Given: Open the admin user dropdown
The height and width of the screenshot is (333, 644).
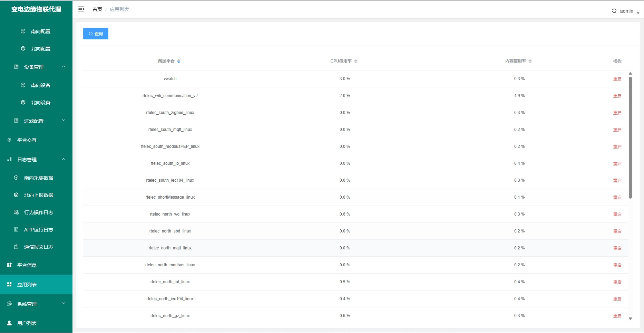Looking at the screenshot, I should pos(630,11).
